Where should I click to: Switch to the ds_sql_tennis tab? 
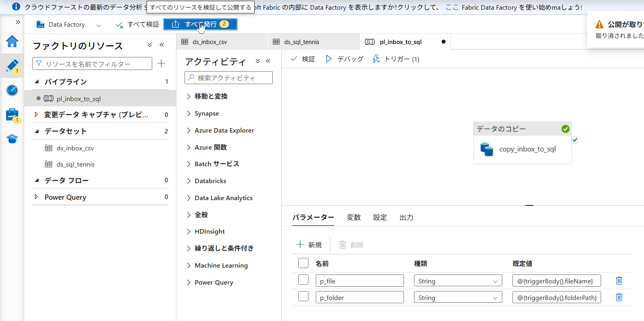[x=302, y=42]
